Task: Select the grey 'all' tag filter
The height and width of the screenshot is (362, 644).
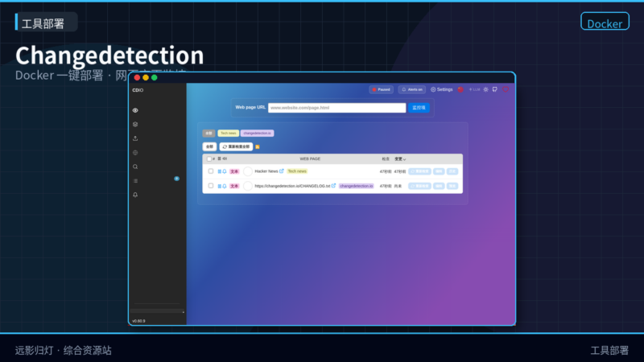Action: coord(208,134)
